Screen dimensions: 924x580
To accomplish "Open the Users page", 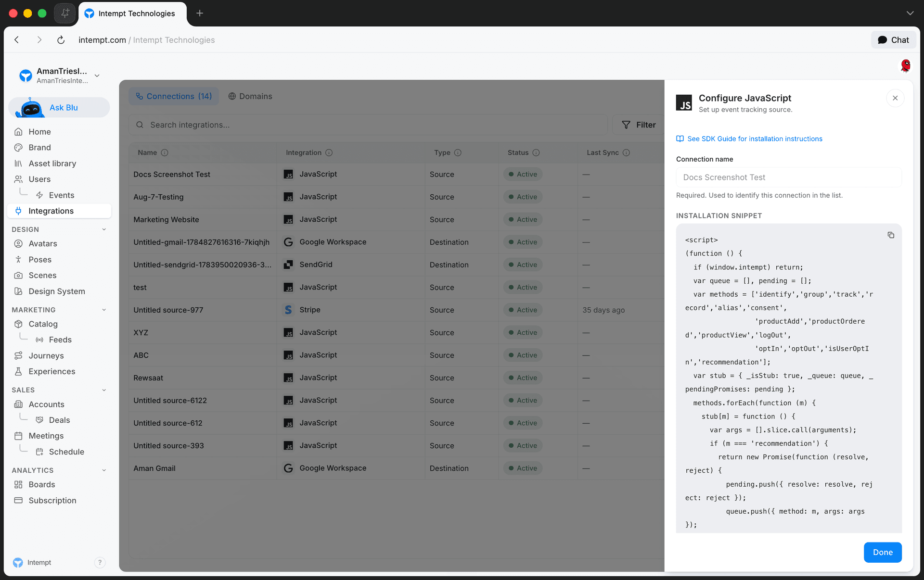I will tap(39, 179).
